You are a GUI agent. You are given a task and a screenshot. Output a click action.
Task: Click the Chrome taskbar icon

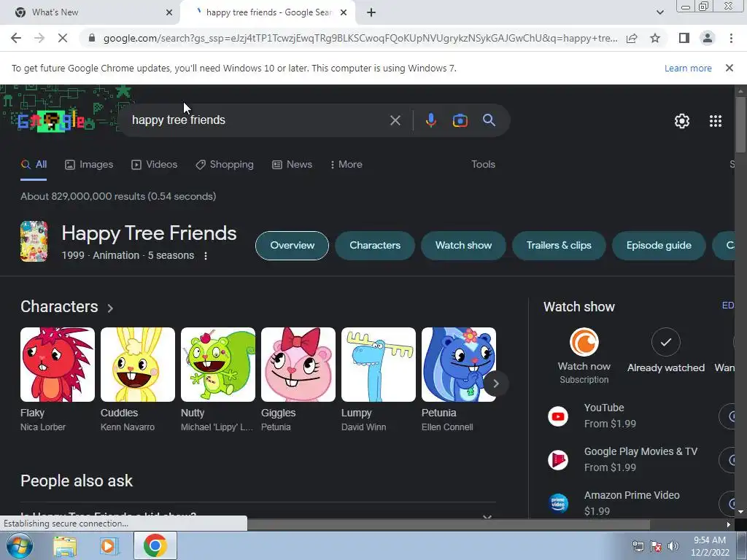pyautogui.click(x=155, y=545)
